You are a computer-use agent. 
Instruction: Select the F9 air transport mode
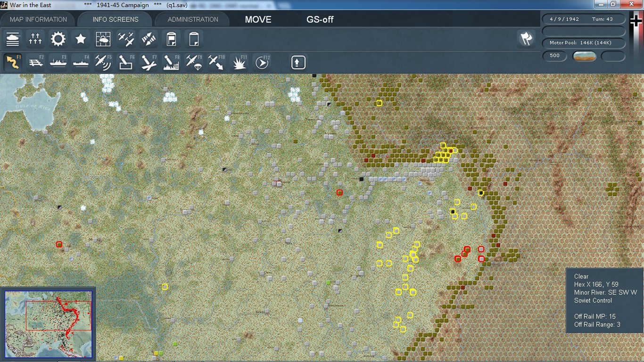coord(194,62)
